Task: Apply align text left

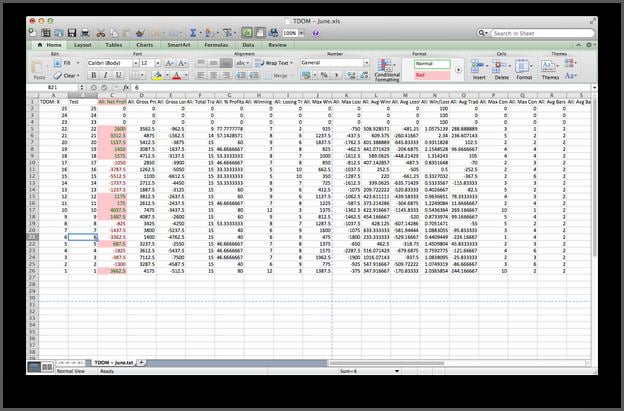Action: (x=201, y=75)
